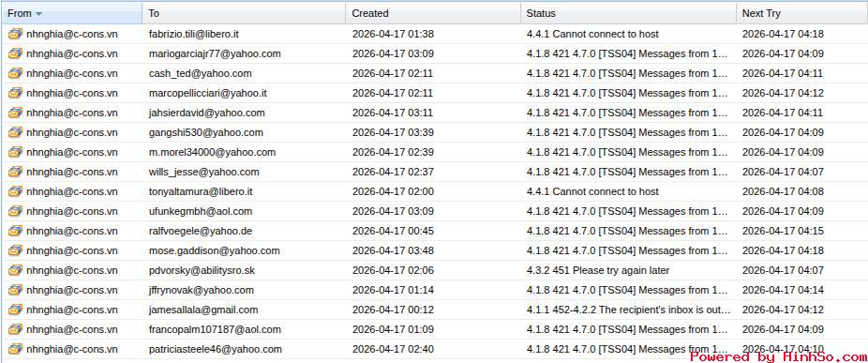Select recipient marcopellicciari@yahoo.it

(x=208, y=93)
